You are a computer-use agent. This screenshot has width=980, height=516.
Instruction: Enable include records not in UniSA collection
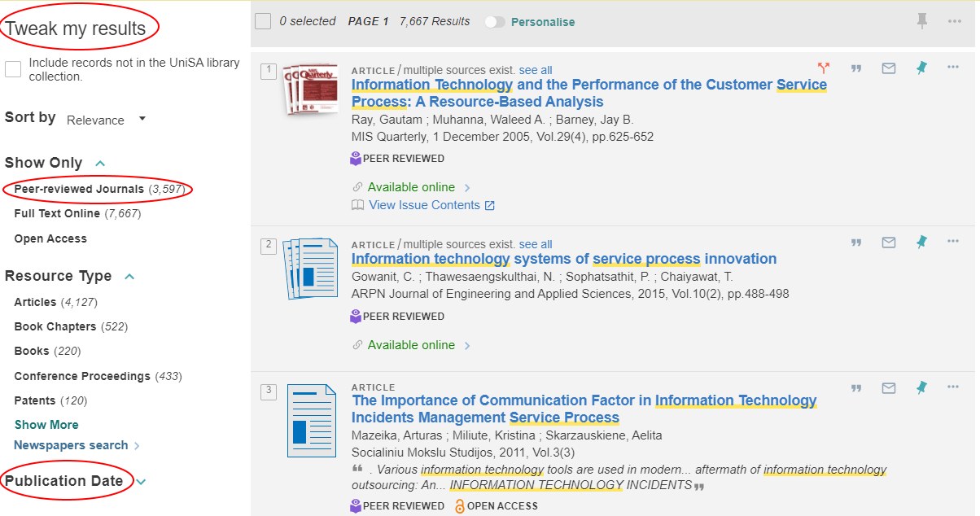coord(13,69)
